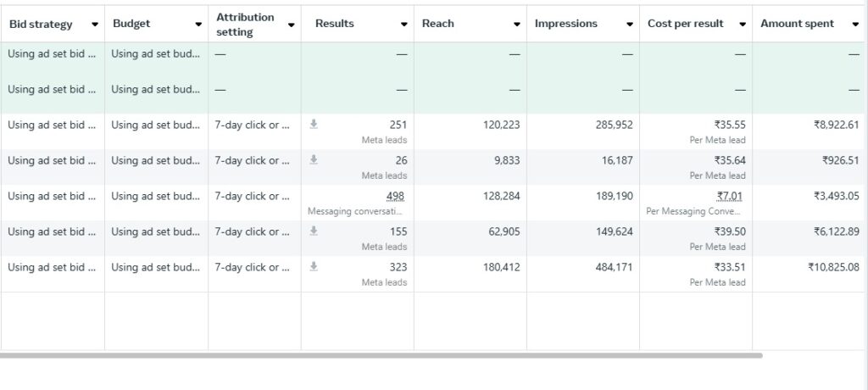
Task: Expand Attribution setting column menu arrow
Action: [x=292, y=25]
